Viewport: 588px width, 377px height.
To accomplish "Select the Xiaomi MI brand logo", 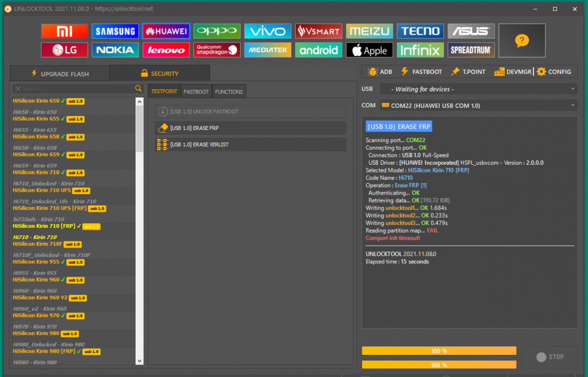I will (x=65, y=31).
